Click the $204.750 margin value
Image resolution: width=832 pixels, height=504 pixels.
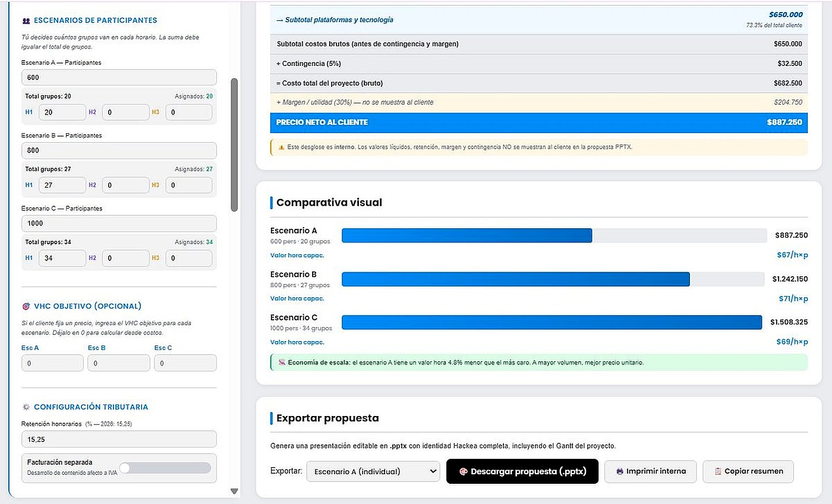788,102
